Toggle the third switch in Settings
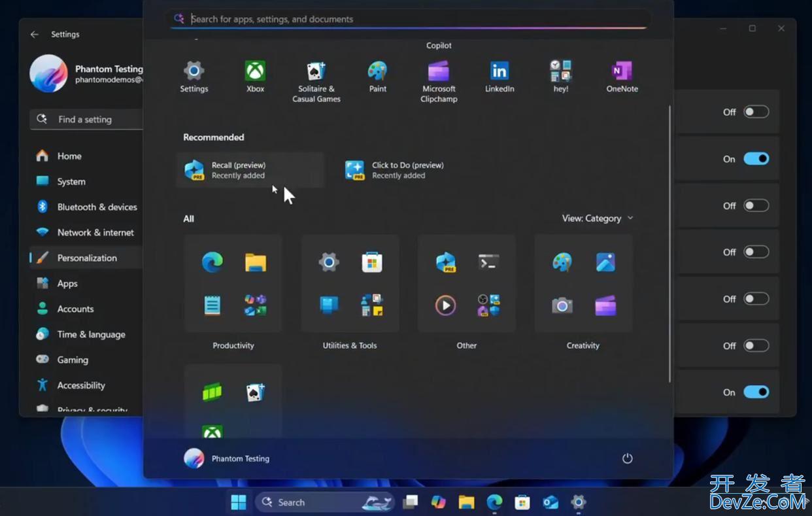 point(756,205)
